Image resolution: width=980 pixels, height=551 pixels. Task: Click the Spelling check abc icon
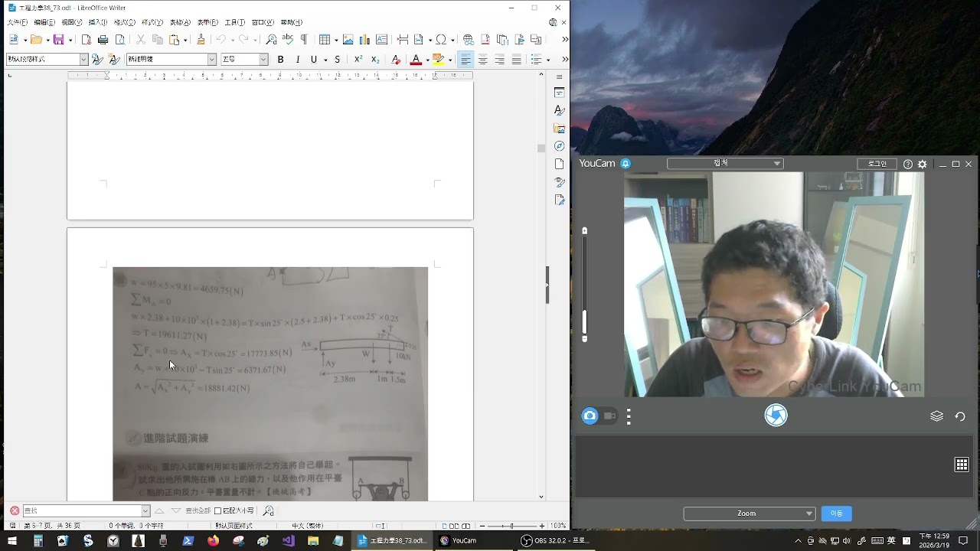[x=288, y=40]
